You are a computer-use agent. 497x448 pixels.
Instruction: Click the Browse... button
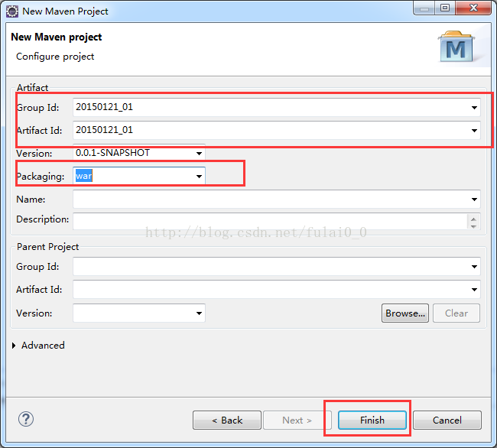[x=405, y=313]
